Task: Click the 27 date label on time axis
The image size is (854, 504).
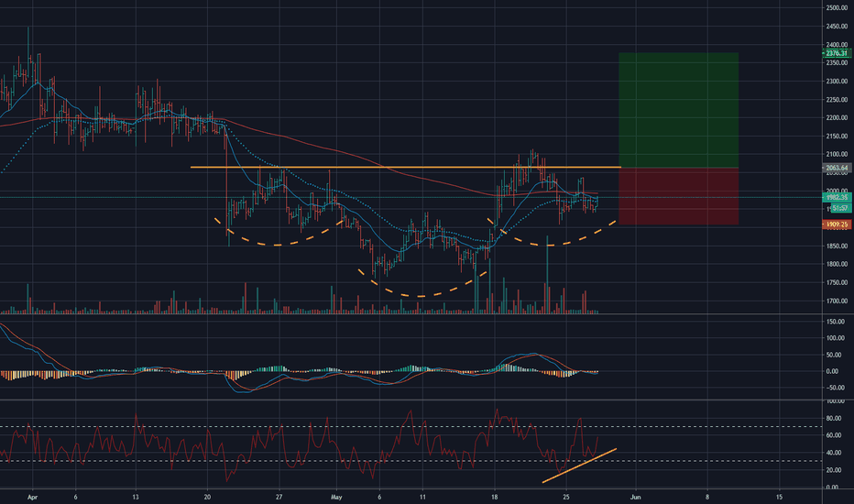Action: point(279,497)
